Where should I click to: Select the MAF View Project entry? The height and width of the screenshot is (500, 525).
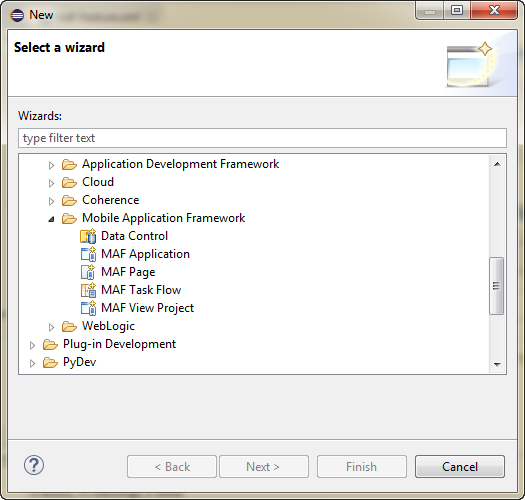point(147,308)
